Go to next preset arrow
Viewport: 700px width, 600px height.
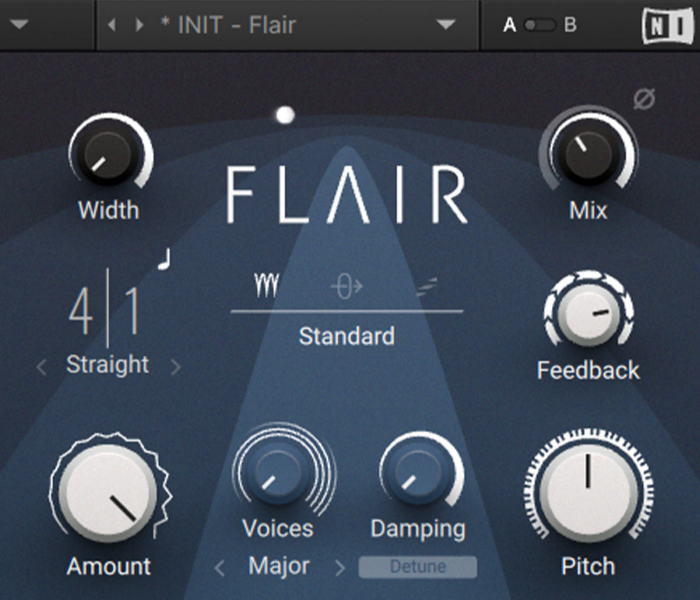click(x=139, y=26)
